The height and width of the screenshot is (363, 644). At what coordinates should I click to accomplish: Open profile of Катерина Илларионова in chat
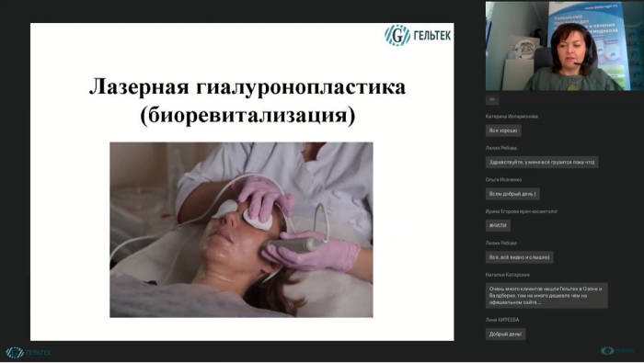click(x=512, y=117)
